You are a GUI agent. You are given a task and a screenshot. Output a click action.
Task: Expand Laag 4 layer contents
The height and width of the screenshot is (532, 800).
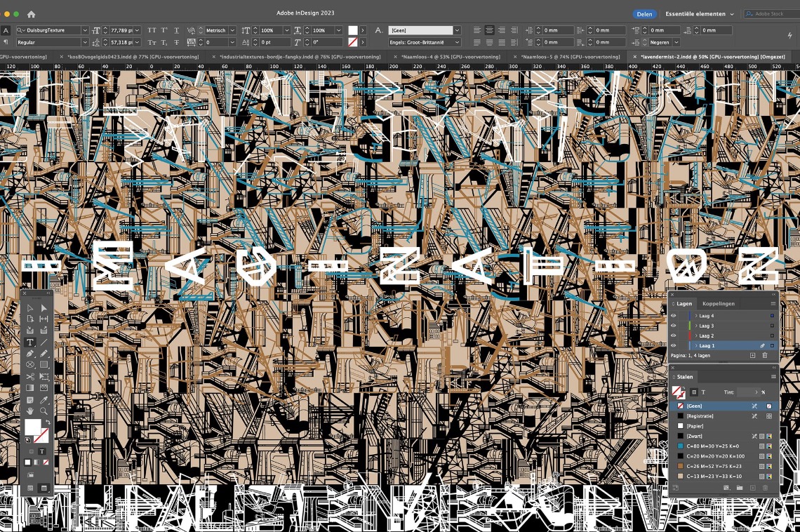tap(696, 316)
